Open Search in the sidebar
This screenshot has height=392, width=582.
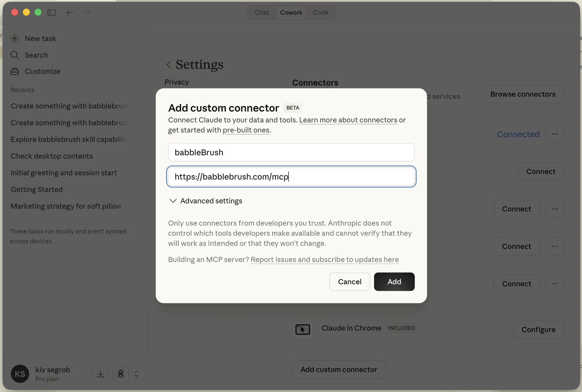pos(36,55)
